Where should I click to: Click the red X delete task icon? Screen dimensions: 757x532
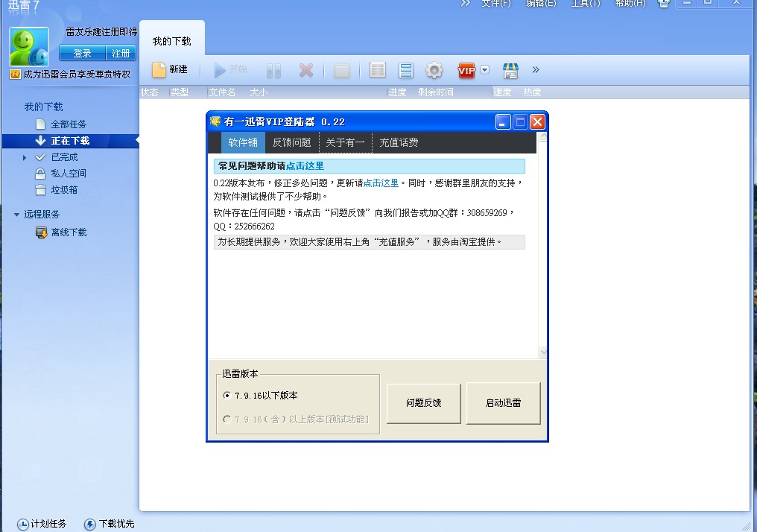[306, 71]
